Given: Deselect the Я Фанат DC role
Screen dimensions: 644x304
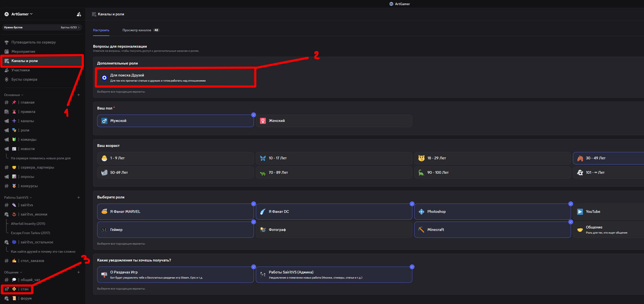Looking at the screenshot, I should click(334, 212).
